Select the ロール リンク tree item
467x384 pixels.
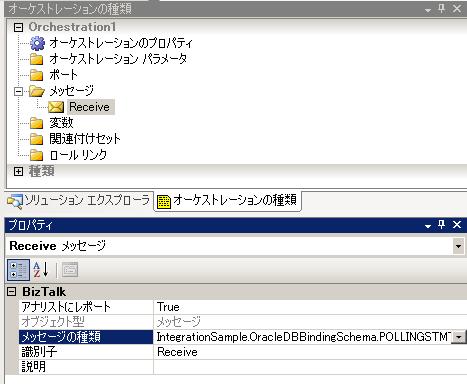click(x=78, y=155)
